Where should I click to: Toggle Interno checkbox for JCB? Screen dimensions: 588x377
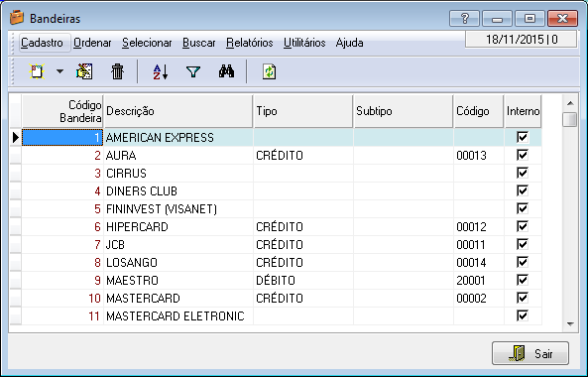(x=523, y=244)
